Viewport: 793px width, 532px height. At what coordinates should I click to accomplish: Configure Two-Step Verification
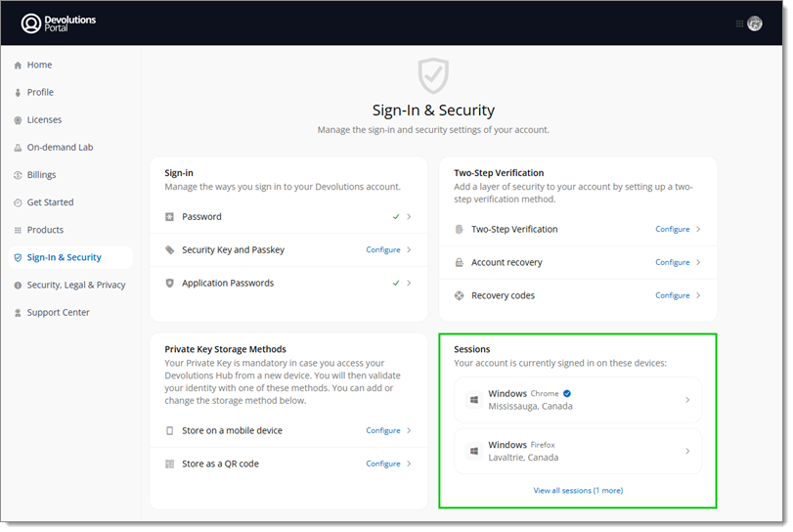[x=673, y=230]
